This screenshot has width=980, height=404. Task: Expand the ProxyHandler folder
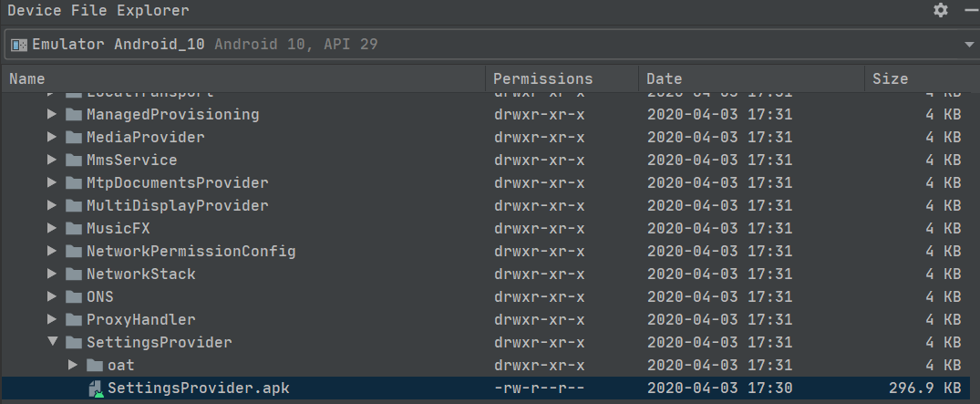[x=53, y=319]
